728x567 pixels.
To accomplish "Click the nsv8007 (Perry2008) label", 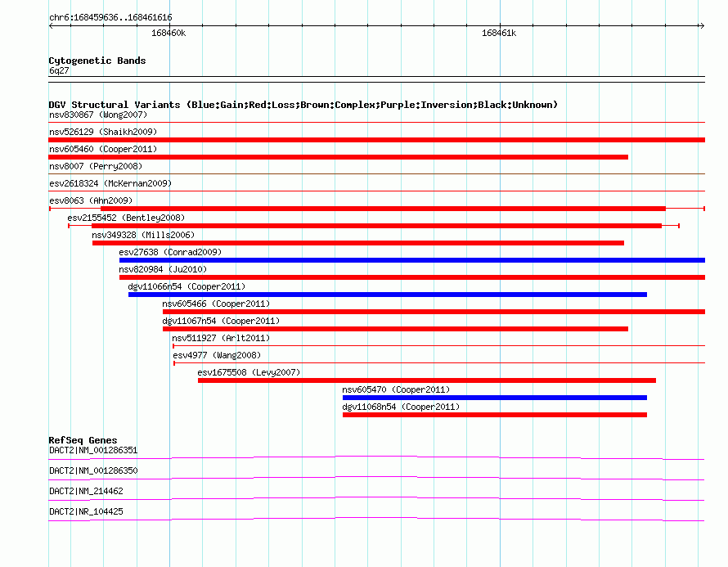I will (x=95, y=166).
